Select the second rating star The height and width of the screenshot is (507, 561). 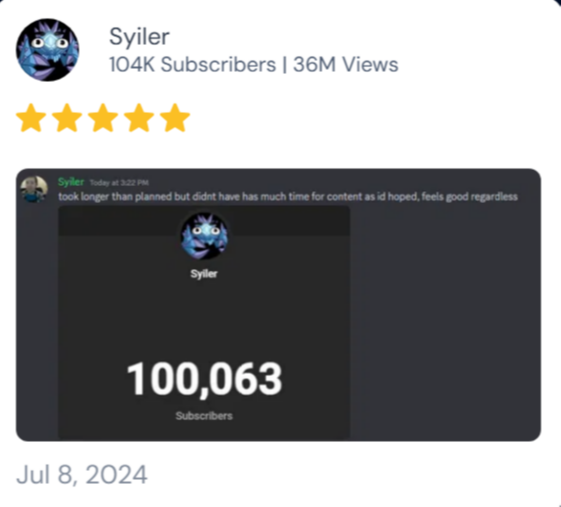pyautogui.click(x=67, y=118)
